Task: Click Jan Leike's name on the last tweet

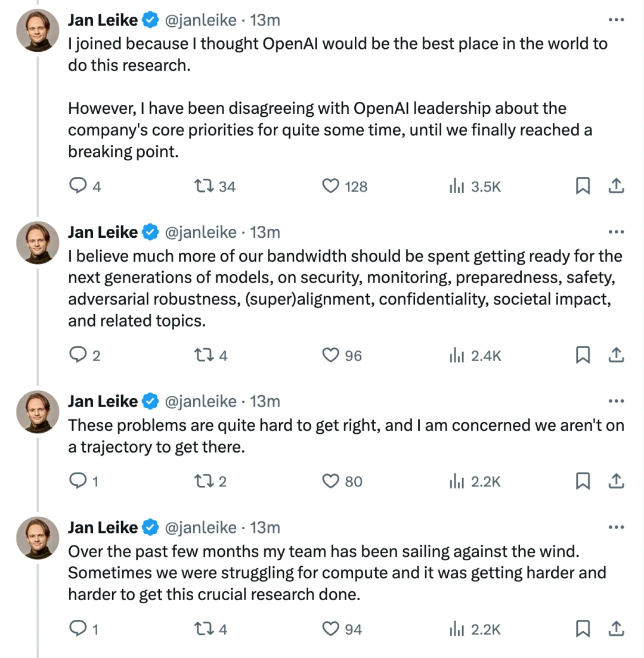Action: pyautogui.click(x=103, y=527)
